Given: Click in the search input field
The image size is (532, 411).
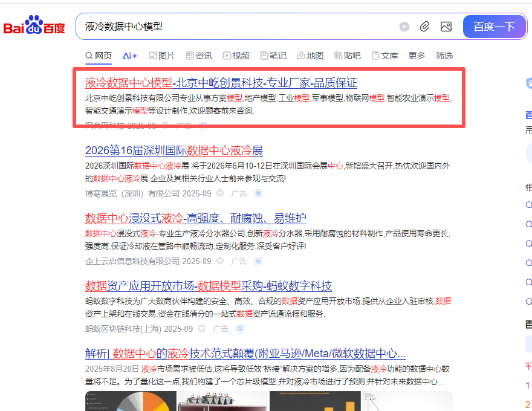Looking at the screenshot, I should coord(238,27).
